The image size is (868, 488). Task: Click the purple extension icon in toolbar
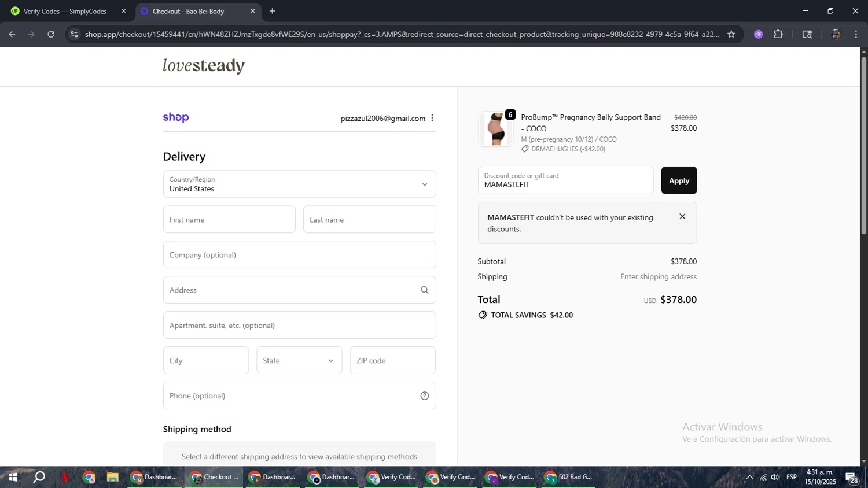coord(759,34)
